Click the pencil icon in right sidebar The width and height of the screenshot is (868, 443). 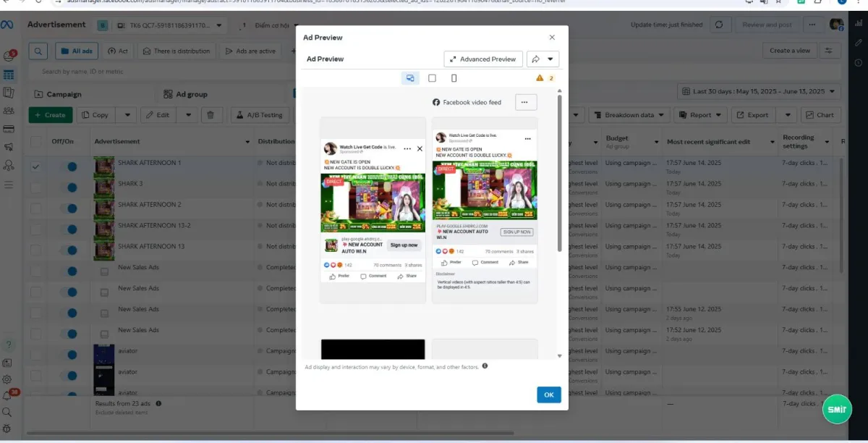coord(858,43)
